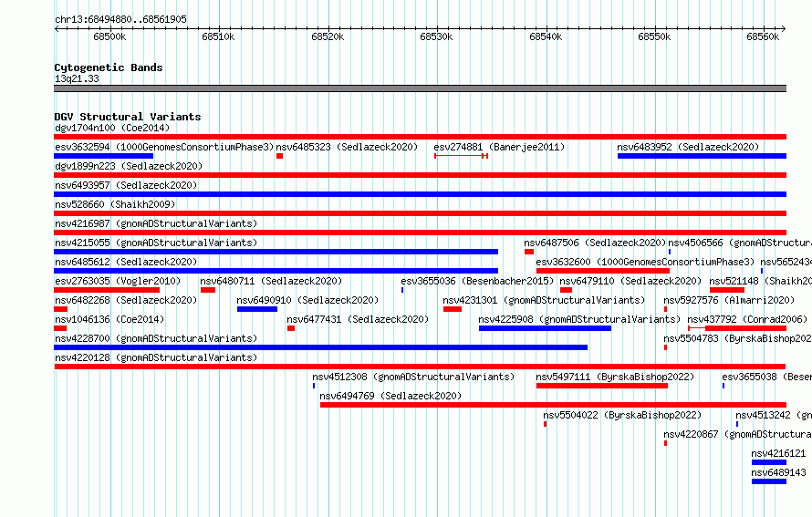
Task: Open variant esv2763035 (Vogler2010)
Action: pyautogui.click(x=118, y=281)
